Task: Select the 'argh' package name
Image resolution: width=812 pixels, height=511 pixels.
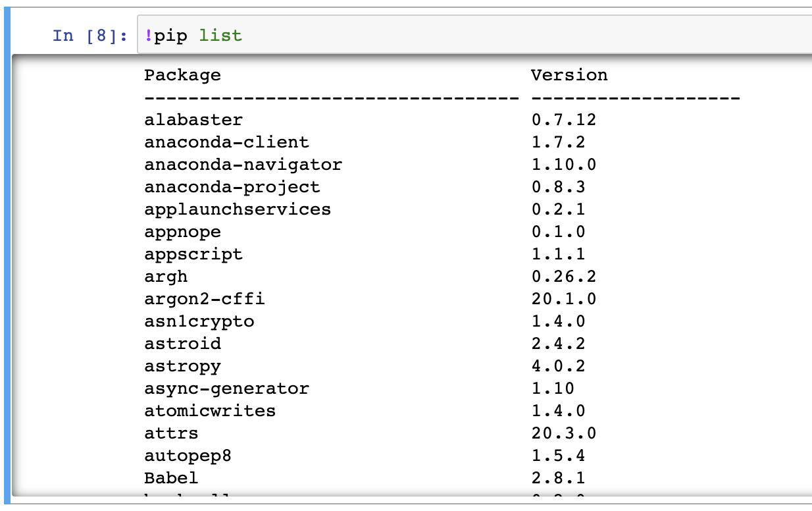Action: coord(166,277)
